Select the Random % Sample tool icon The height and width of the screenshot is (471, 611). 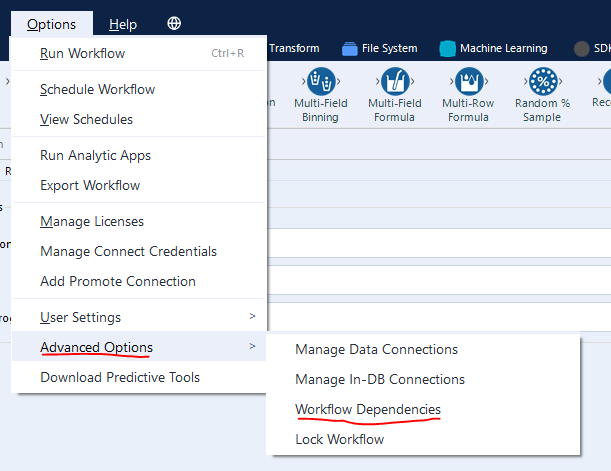542,80
